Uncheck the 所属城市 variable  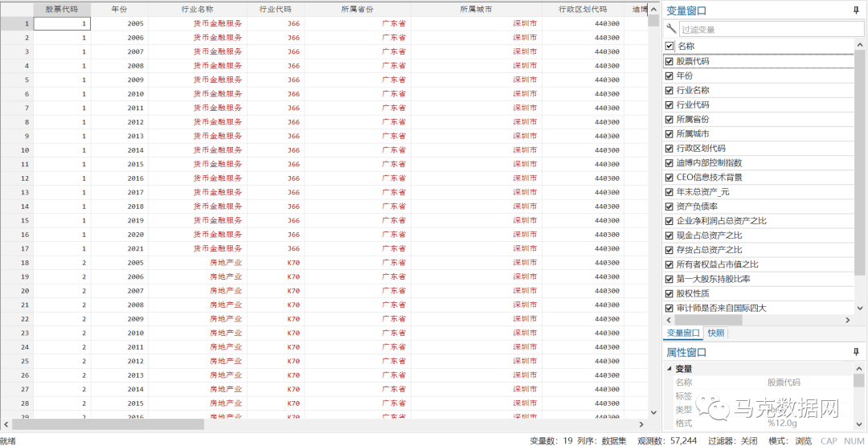pos(669,134)
